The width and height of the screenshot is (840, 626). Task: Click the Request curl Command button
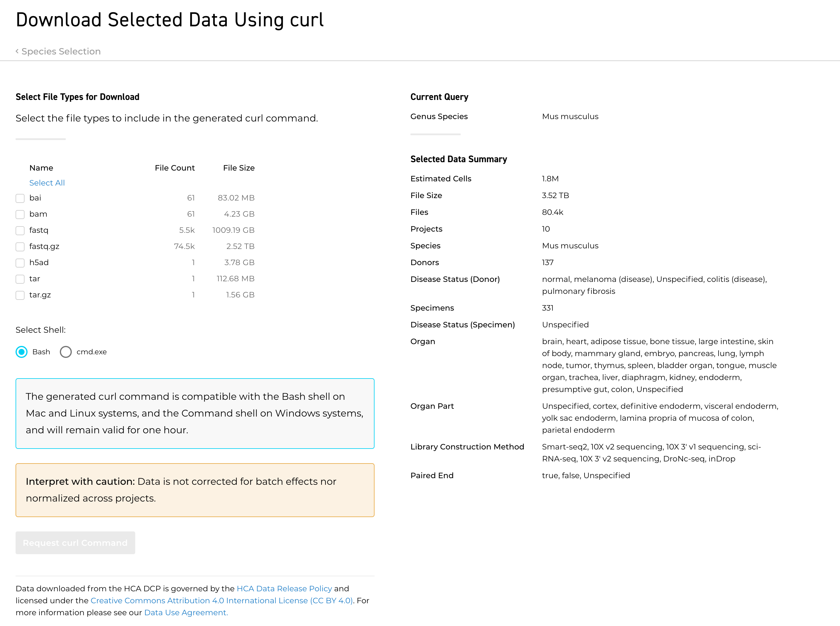[x=75, y=543]
